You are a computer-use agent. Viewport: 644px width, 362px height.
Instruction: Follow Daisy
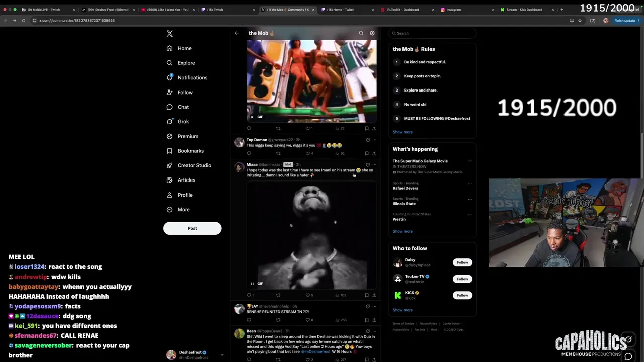coord(462,262)
